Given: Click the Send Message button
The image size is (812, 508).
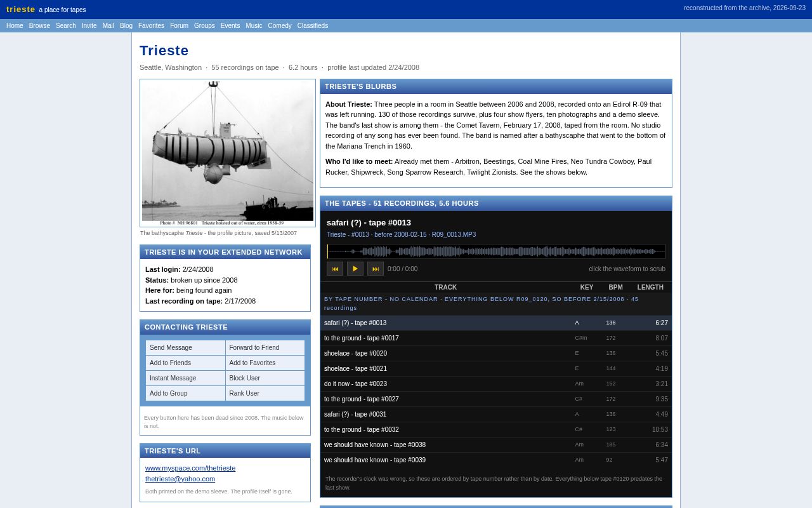Looking at the screenshot, I should tap(185, 348).
